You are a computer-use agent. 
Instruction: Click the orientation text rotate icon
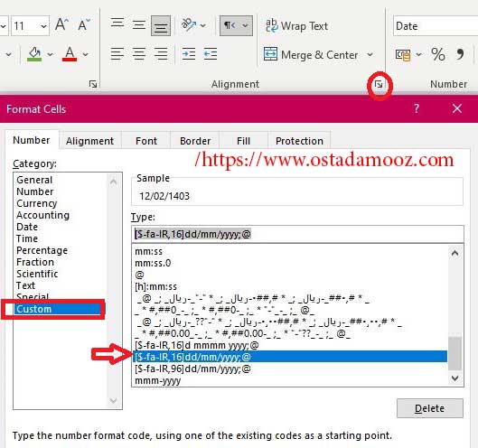[x=189, y=25]
